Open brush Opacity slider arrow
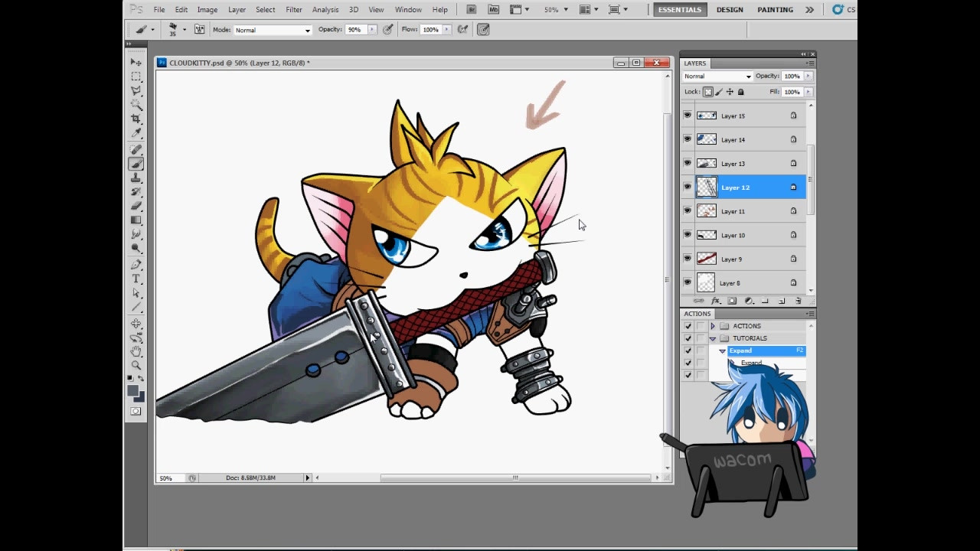This screenshot has height=551, width=980. [372, 30]
